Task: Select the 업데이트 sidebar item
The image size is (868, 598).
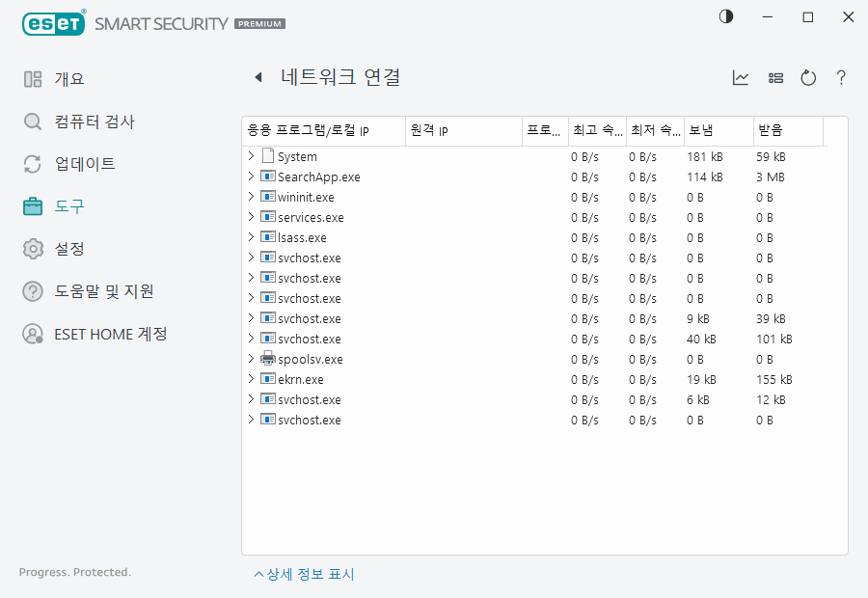Action: 84,164
